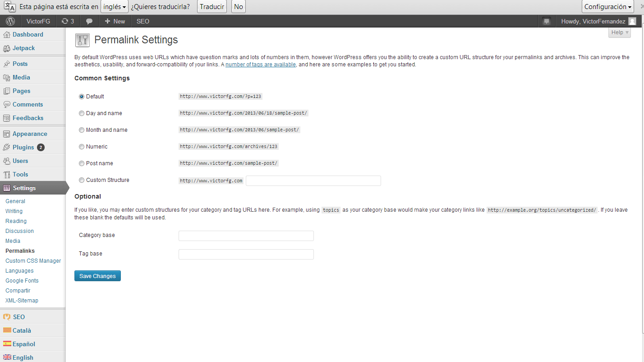Click the English flag icon
The height and width of the screenshot is (362, 644).
pos(7,357)
